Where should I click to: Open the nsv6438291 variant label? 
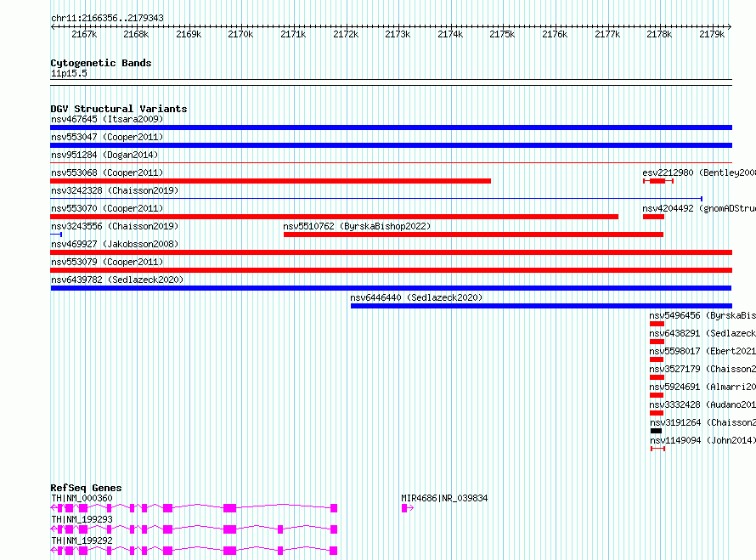702,333
